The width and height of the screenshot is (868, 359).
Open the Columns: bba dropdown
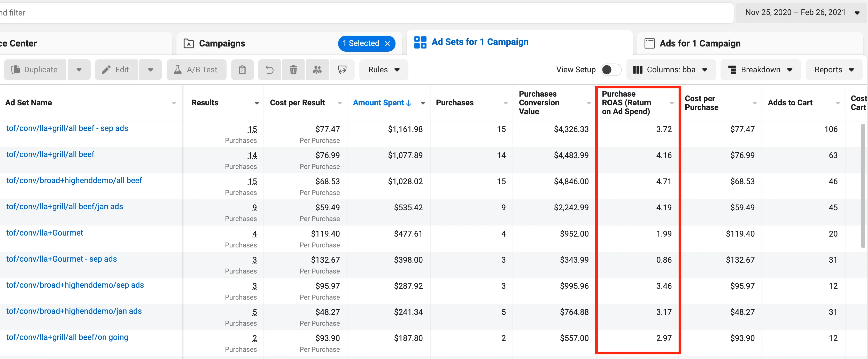671,70
